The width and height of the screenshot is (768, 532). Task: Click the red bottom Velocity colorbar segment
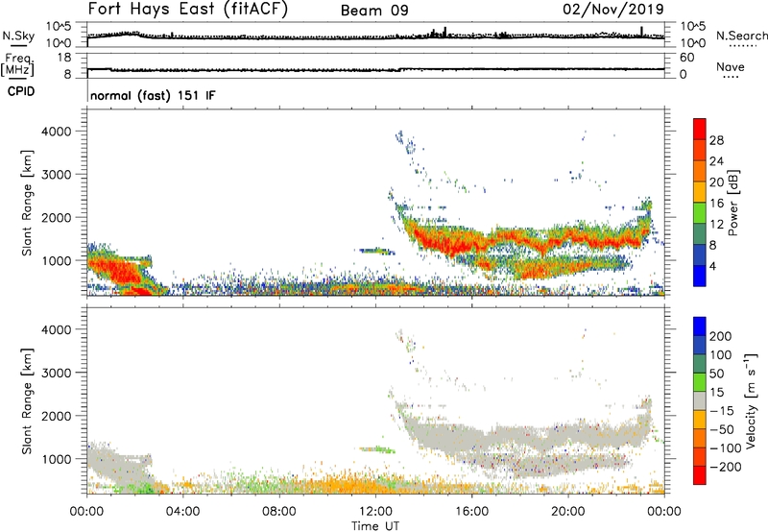(x=700, y=475)
